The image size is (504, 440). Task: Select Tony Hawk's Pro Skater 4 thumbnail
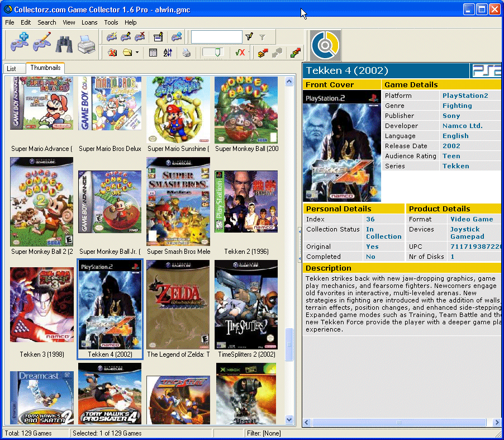click(110, 394)
